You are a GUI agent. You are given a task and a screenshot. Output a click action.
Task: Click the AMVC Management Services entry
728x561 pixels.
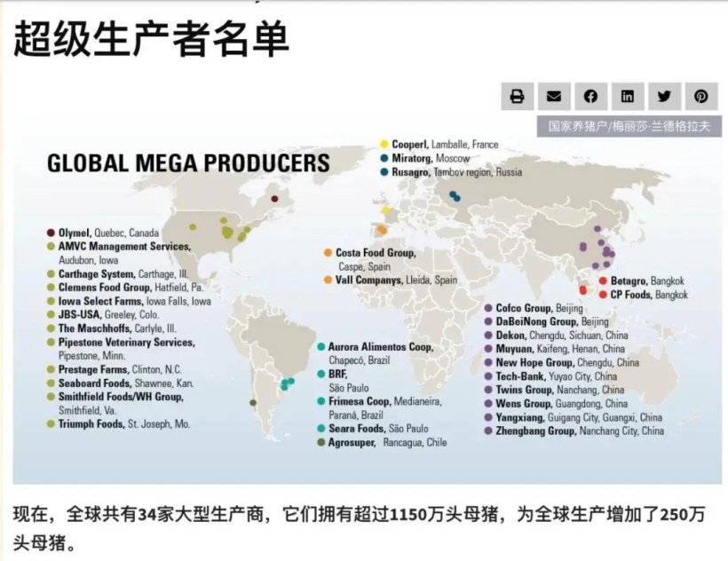pos(119,253)
